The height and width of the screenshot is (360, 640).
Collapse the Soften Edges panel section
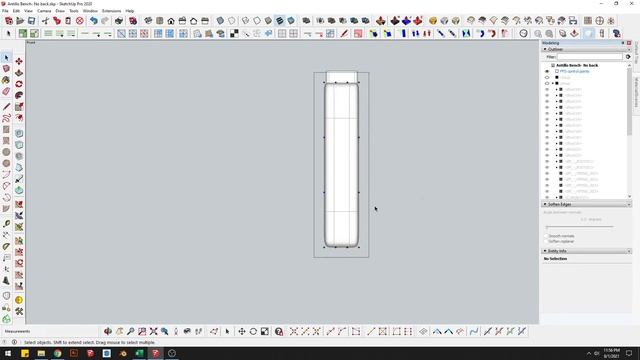tap(545, 204)
